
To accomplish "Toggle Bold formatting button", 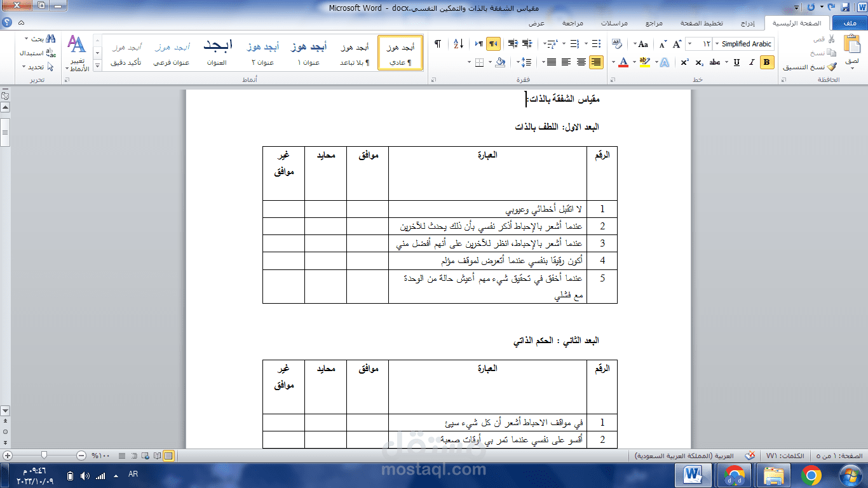I will click(x=767, y=62).
